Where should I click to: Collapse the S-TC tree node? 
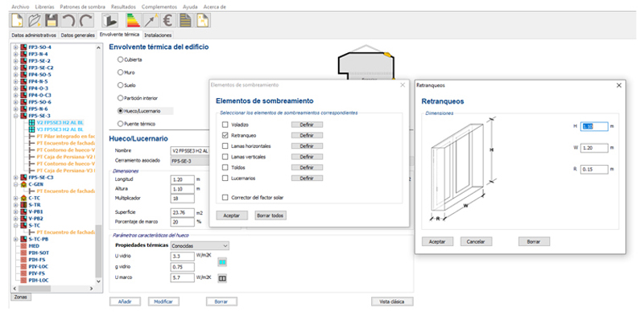16,225
